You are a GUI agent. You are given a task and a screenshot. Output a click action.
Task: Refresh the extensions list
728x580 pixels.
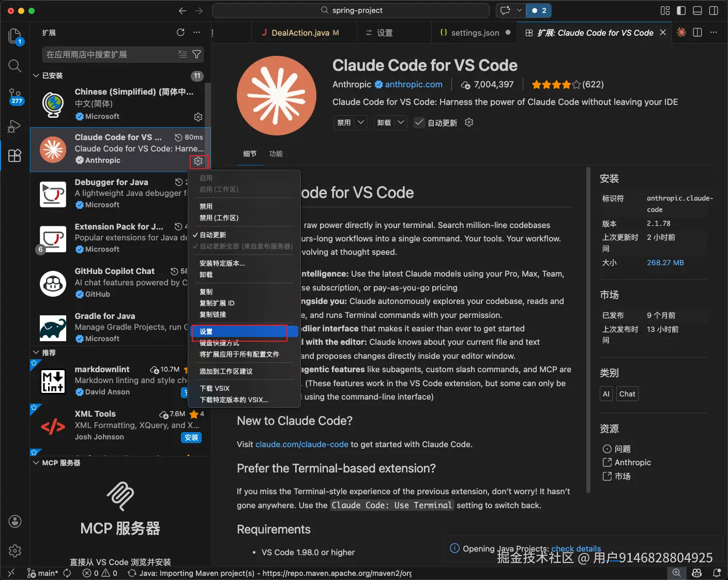[x=180, y=32]
